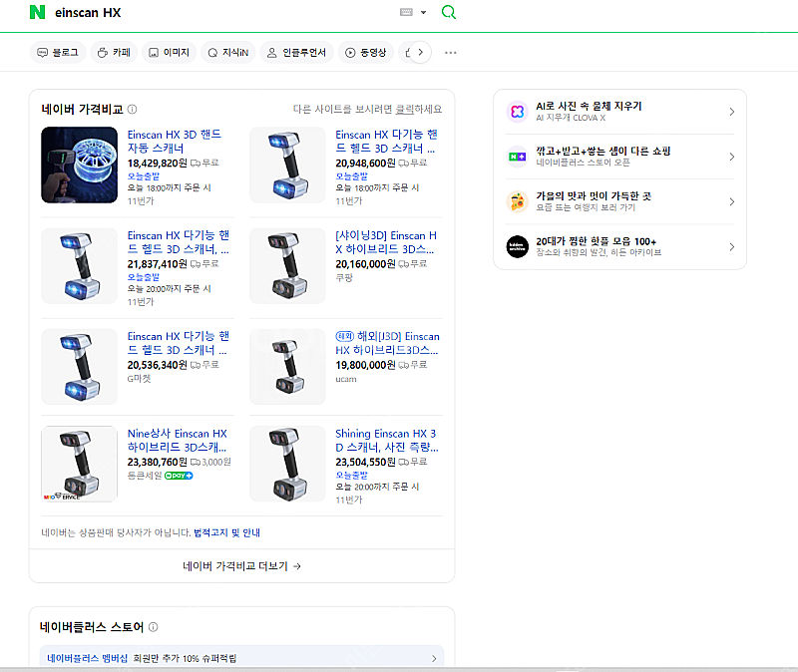The height and width of the screenshot is (672, 798).
Task: Open Nine상사 Einscan HX 하이브리드 link
Action: [178, 440]
